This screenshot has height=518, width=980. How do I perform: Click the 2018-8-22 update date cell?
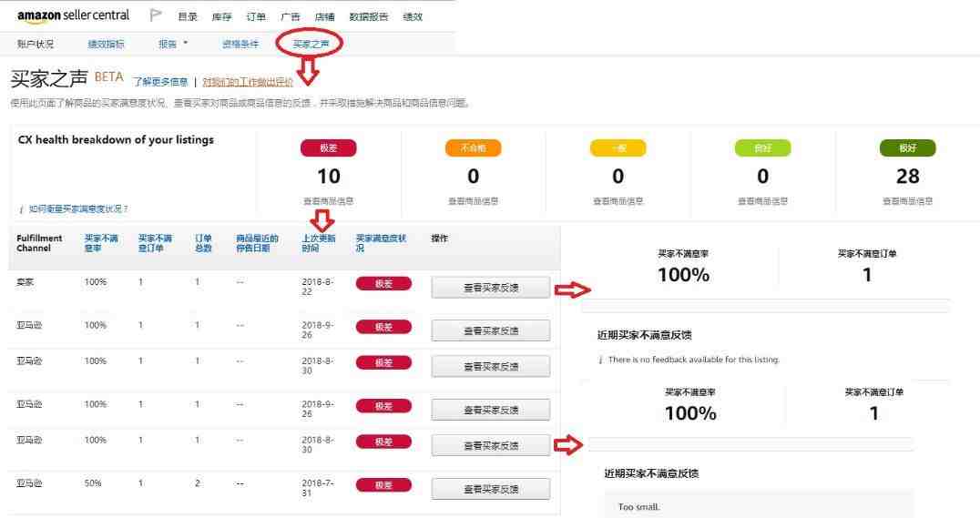318,287
